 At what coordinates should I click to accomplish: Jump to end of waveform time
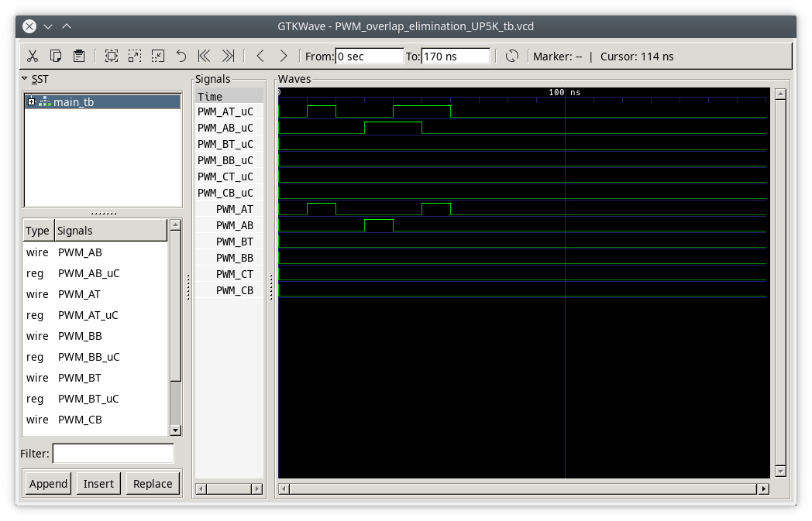(x=228, y=56)
